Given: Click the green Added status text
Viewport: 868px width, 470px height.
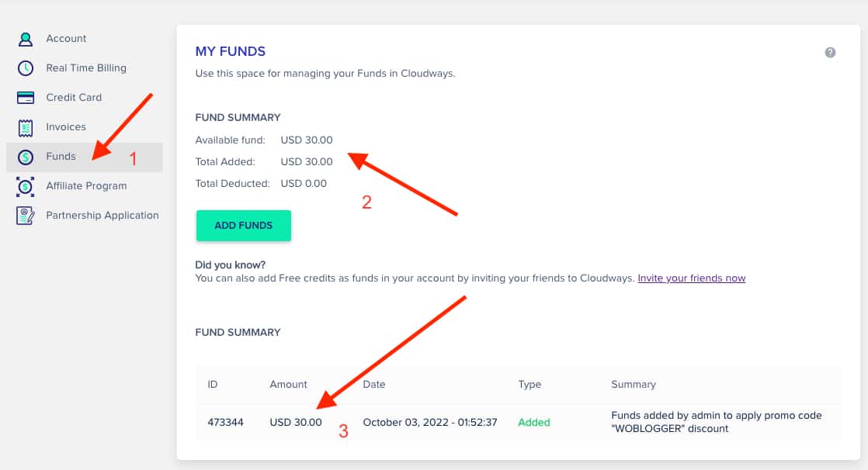Looking at the screenshot, I should tap(533, 422).
